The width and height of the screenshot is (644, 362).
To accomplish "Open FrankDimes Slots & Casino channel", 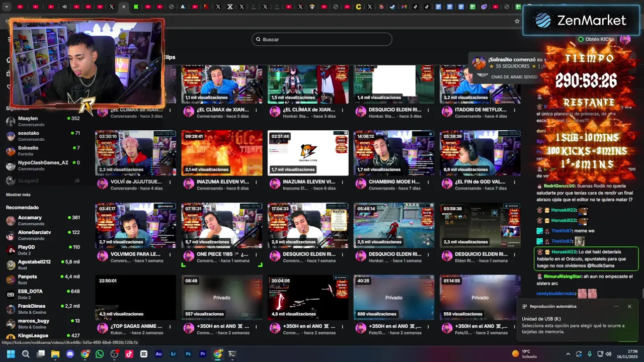I will 43,309.
